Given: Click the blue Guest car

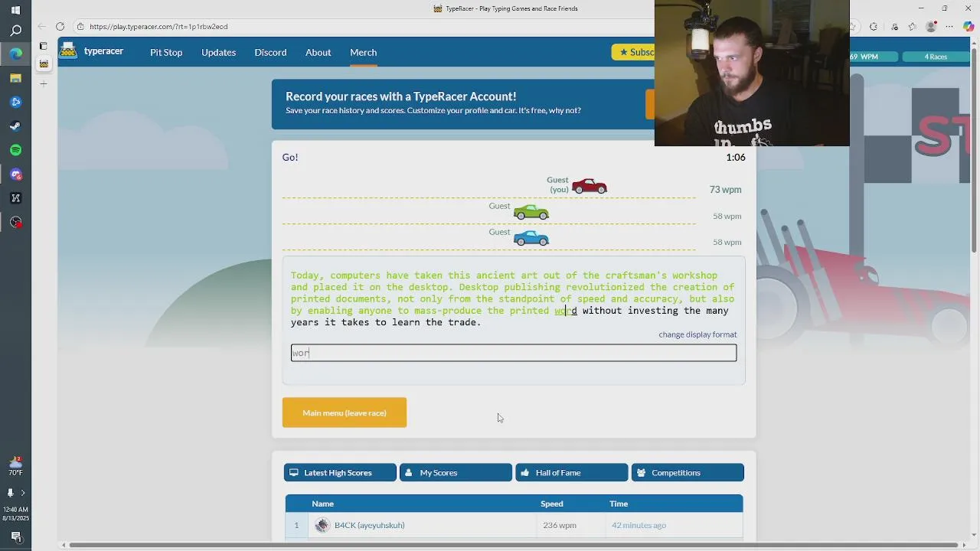Looking at the screenshot, I should coord(531,238).
